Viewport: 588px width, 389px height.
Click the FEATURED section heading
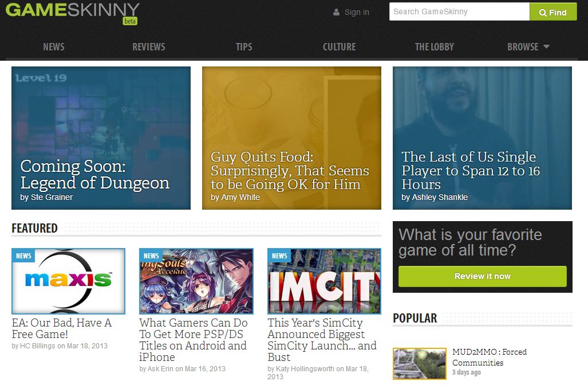point(34,228)
